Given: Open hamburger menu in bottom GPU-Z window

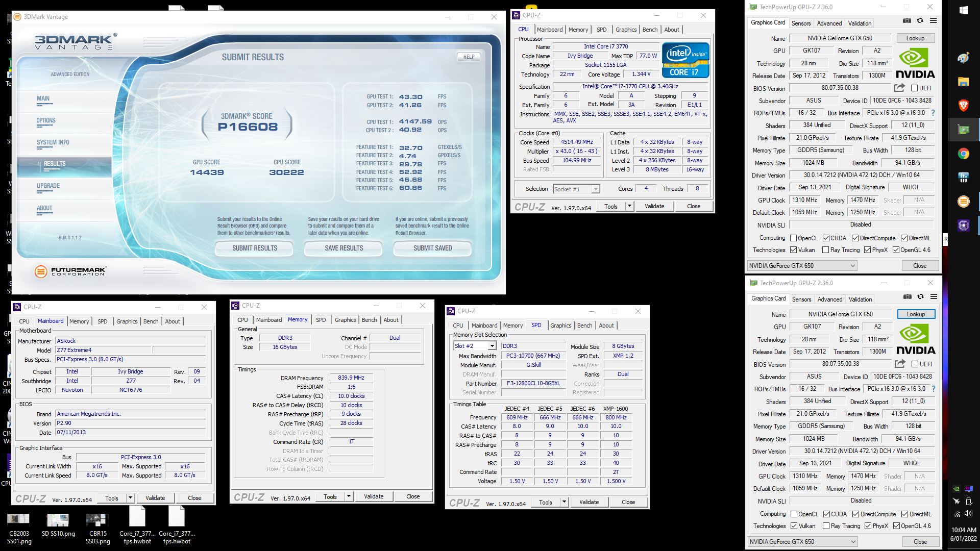Looking at the screenshot, I should 934,297.
